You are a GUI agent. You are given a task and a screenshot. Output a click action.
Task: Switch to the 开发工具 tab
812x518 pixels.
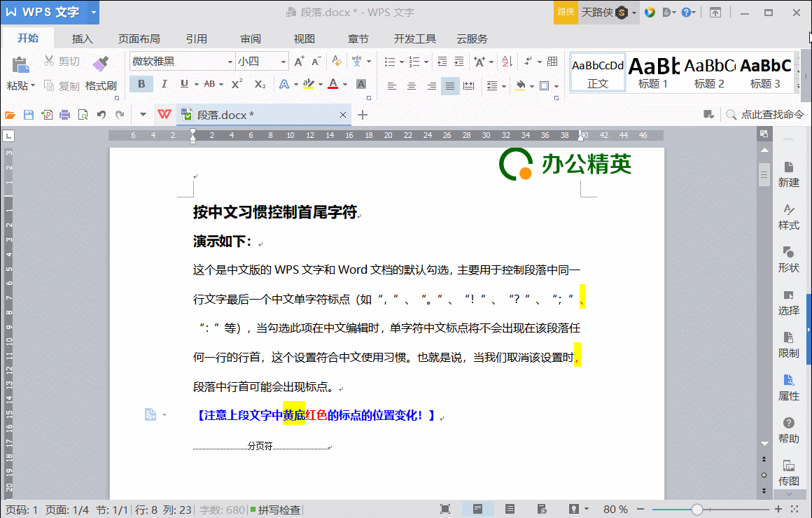(415, 39)
